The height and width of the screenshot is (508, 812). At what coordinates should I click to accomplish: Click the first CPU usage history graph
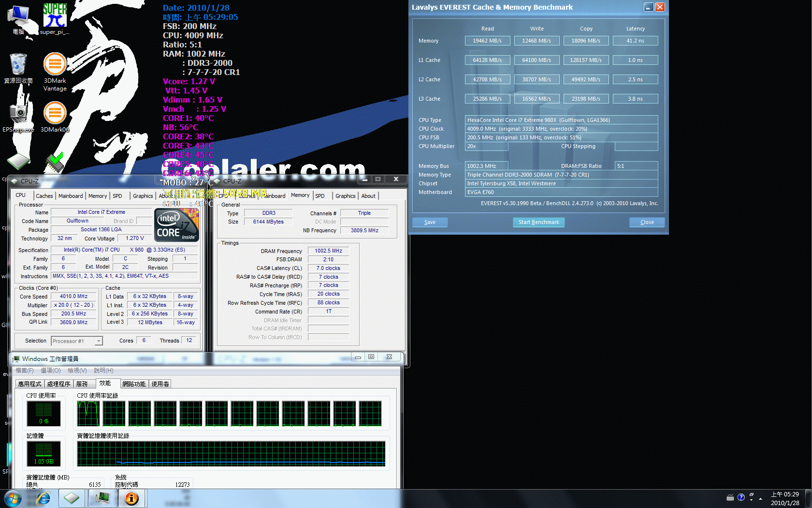click(x=87, y=414)
